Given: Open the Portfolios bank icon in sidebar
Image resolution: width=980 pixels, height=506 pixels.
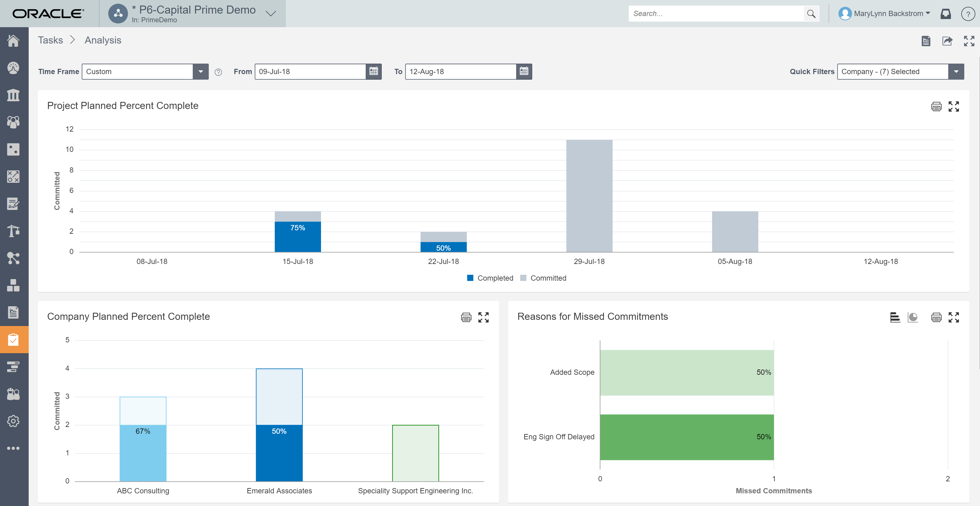Looking at the screenshot, I should click(x=14, y=95).
